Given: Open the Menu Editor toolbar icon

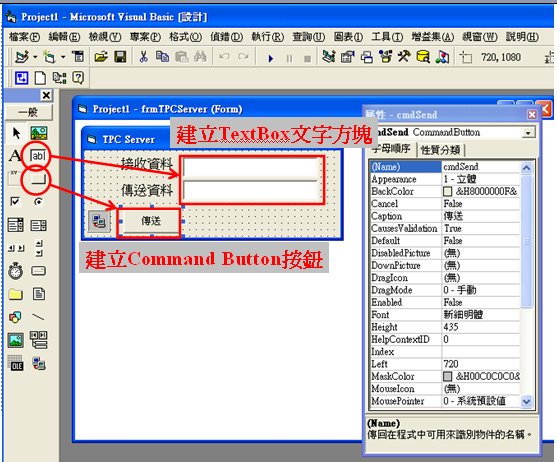Looking at the screenshot, I should click(78, 57).
